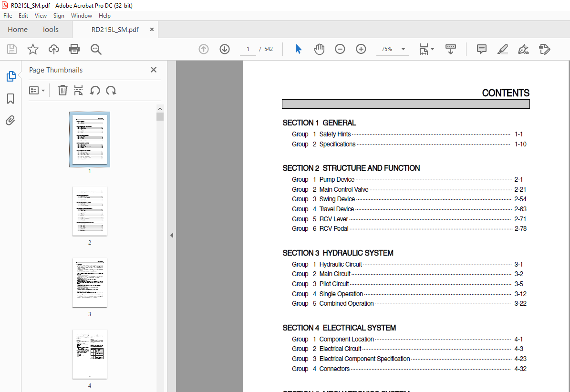This screenshot has height=392, width=570.
Task: Click page reference 2-63
Action: click(x=520, y=209)
